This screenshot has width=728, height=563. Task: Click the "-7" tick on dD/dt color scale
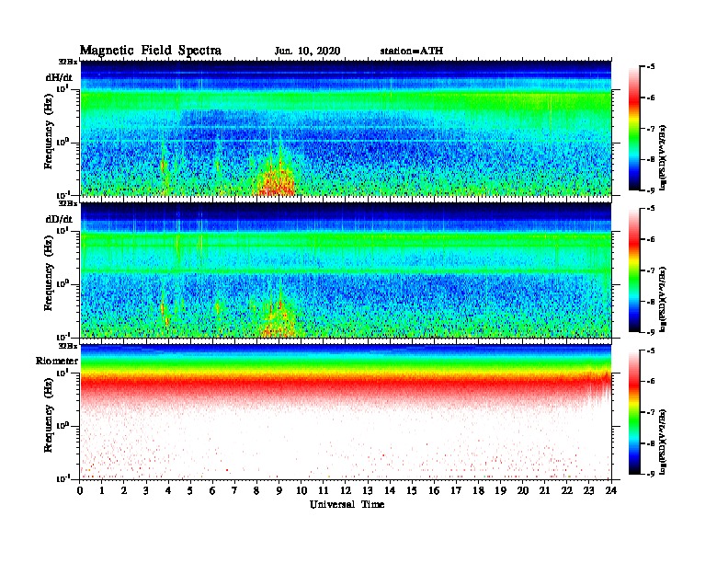pyautogui.click(x=650, y=270)
